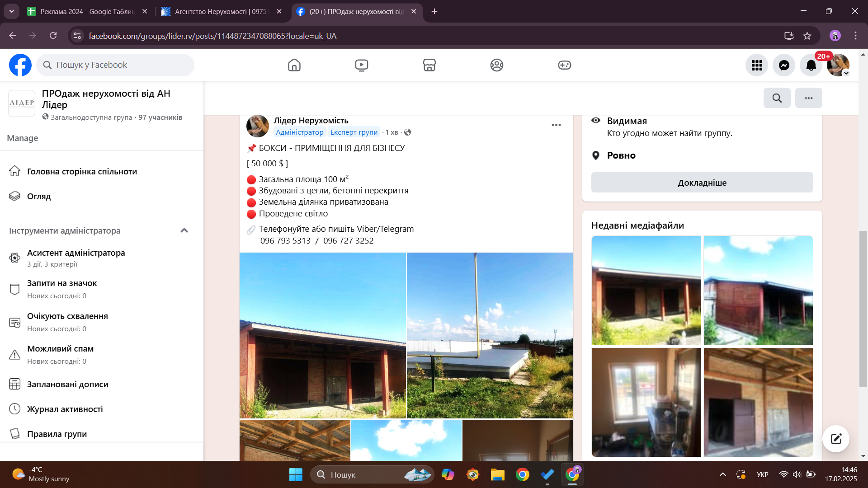Open group three-dot more options button
868x488 pixels.
(808, 98)
